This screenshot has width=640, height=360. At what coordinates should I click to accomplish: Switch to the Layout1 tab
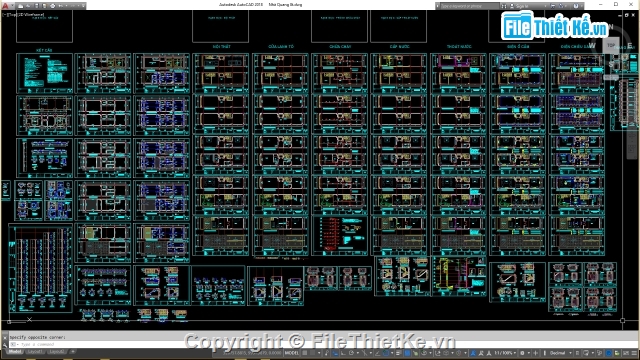[x=35, y=351]
